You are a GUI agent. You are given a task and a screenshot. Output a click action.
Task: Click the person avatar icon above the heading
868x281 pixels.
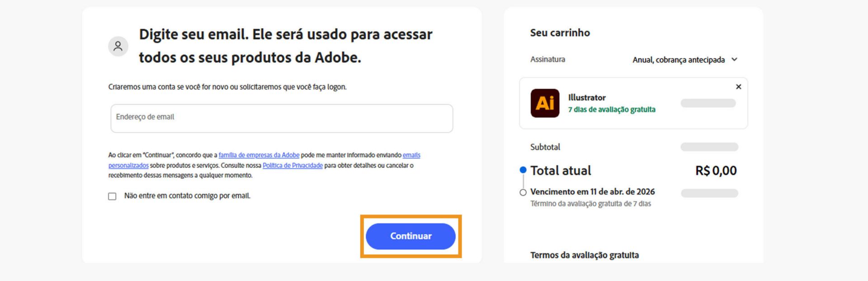coord(118,46)
